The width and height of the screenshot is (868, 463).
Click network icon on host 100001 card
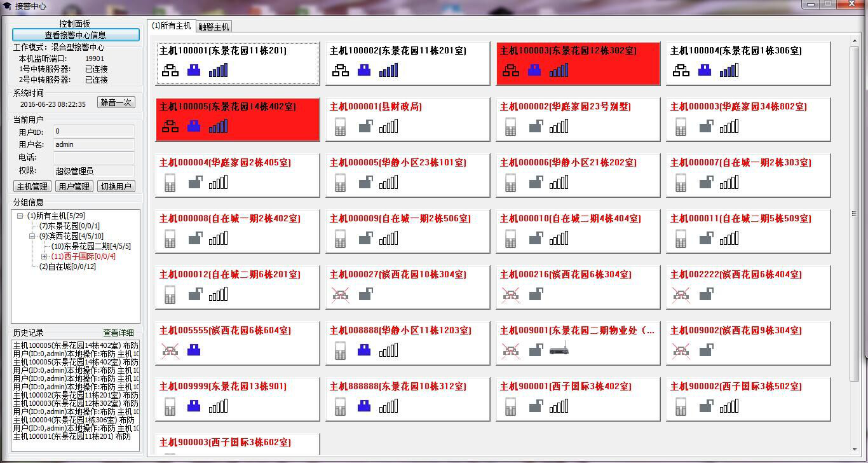click(170, 71)
